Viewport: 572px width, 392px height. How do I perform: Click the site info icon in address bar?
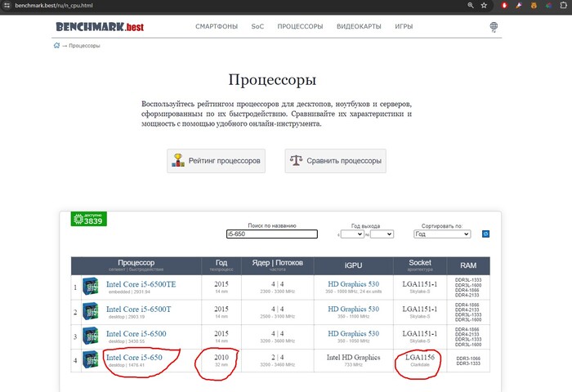point(7,5)
